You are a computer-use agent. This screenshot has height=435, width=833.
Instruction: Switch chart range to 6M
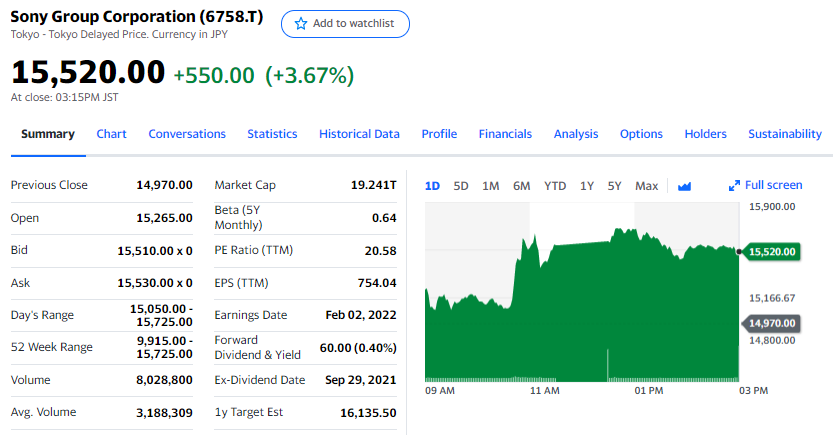tap(522, 186)
